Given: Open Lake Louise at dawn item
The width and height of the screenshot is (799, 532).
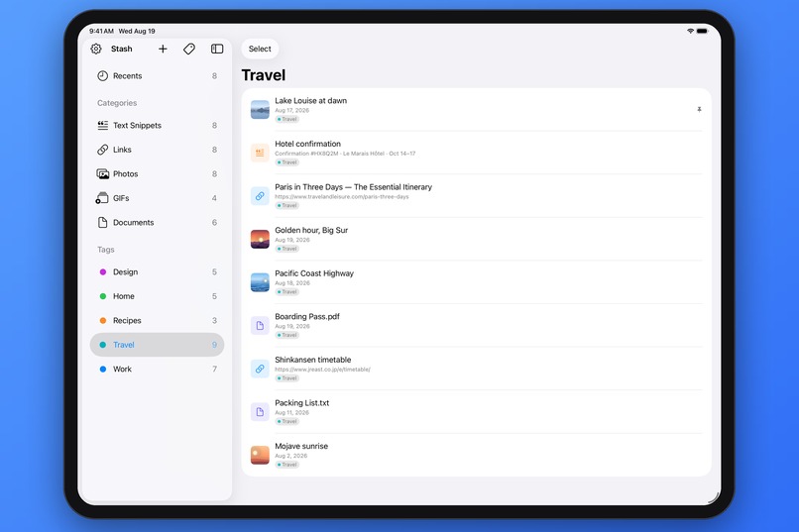Looking at the screenshot, I should click(x=477, y=109).
